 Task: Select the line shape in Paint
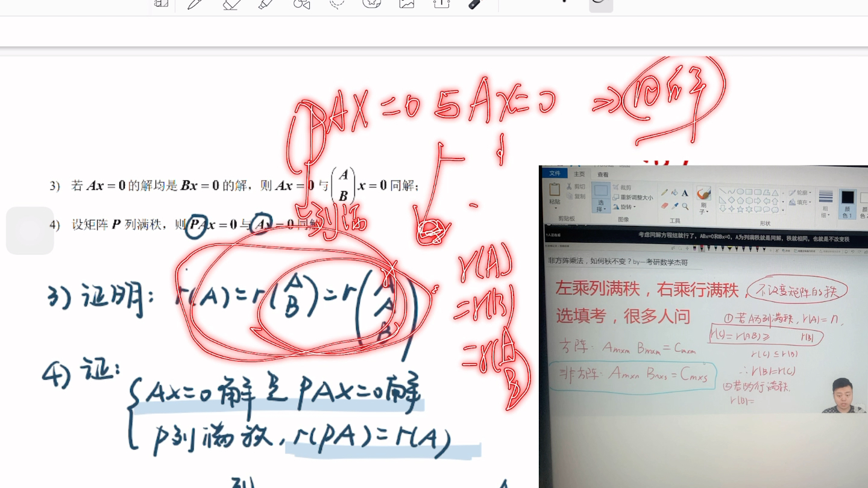click(x=722, y=191)
